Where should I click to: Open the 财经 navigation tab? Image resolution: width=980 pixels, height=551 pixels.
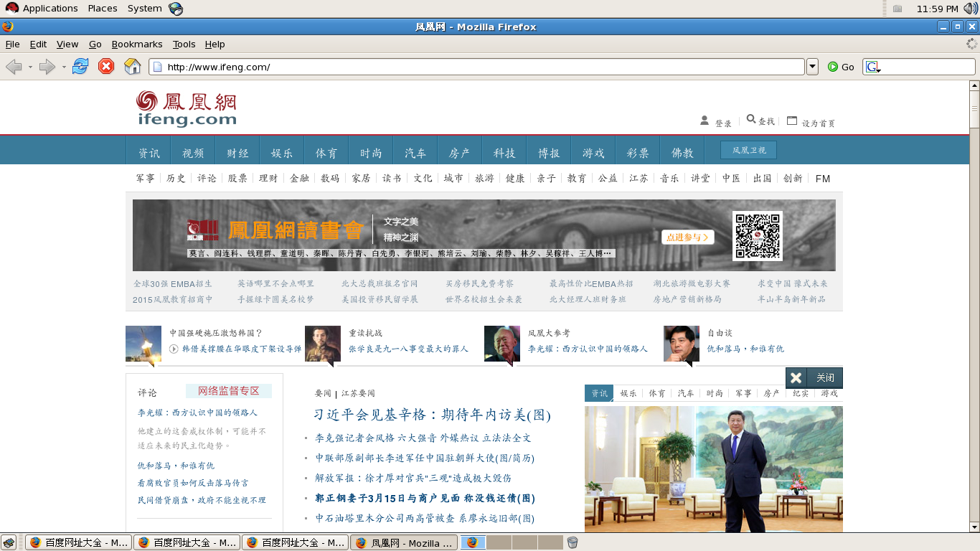237,153
